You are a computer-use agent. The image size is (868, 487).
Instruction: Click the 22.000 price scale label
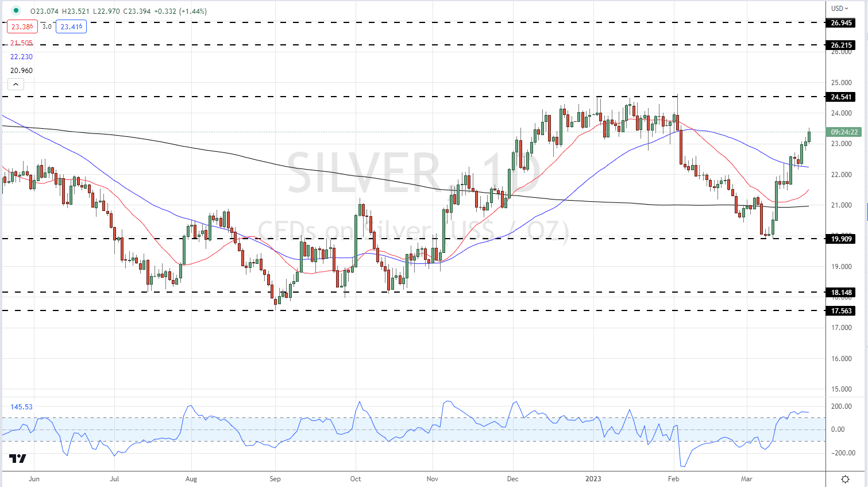[x=842, y=175]
